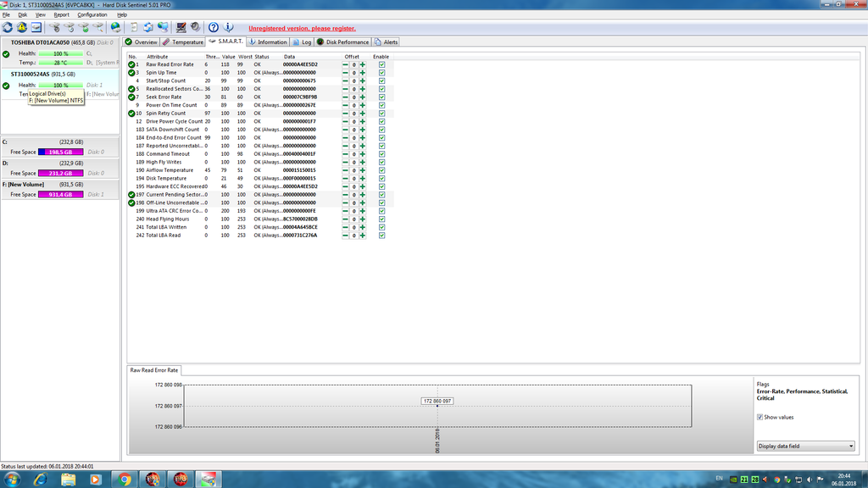This screenshot has width=868, height=488.
Task: Switch to the Information tab
Action: 268,42
